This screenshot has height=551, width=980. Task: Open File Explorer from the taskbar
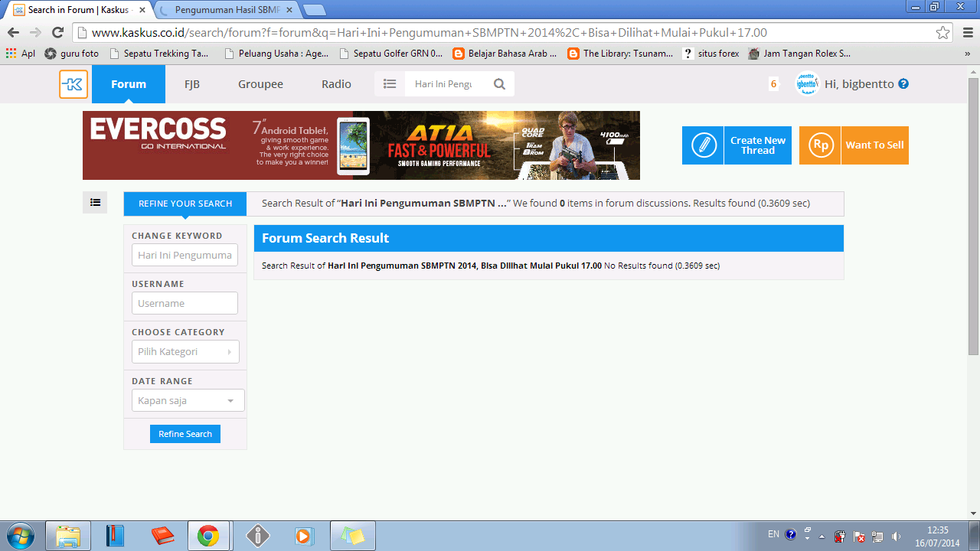pos(68,536)
